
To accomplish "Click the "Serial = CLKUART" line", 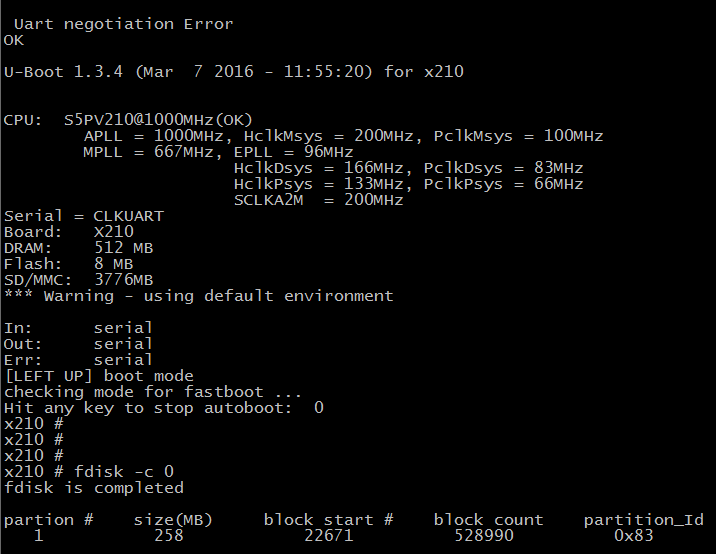I will tap(84, 216).
